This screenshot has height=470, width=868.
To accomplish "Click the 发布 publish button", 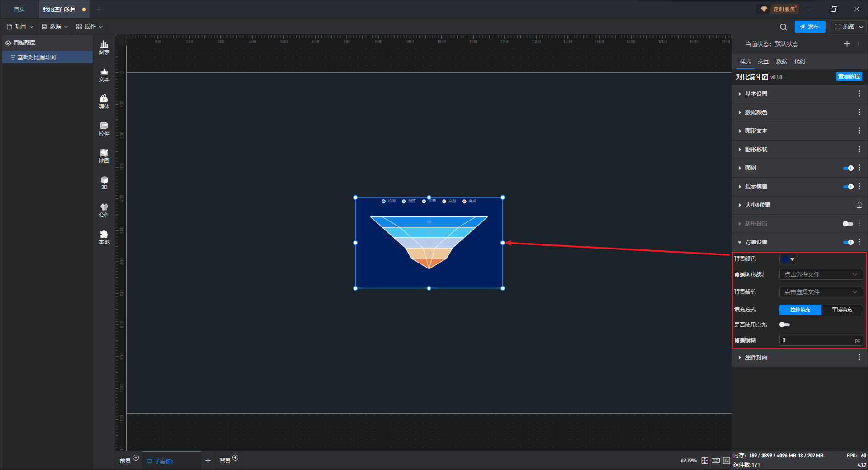I will pyautogui.click(x=810, y=27).
